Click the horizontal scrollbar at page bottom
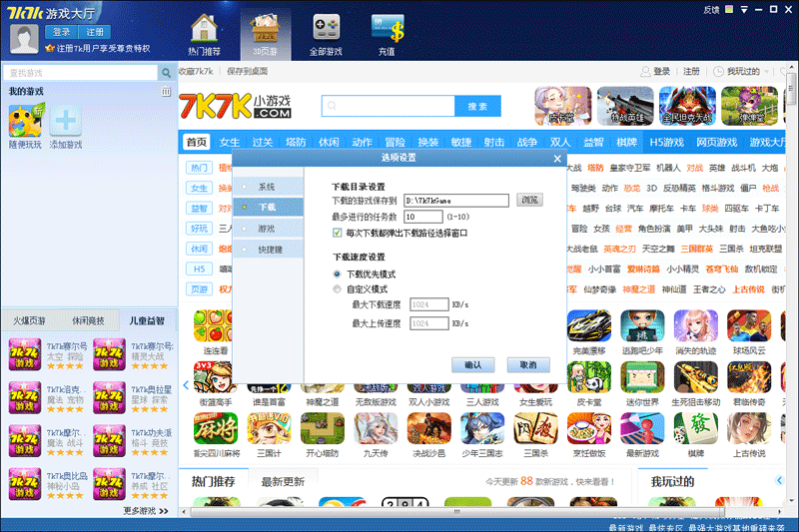The width and height of the screenshot is (799, 532). pos(457,512)
